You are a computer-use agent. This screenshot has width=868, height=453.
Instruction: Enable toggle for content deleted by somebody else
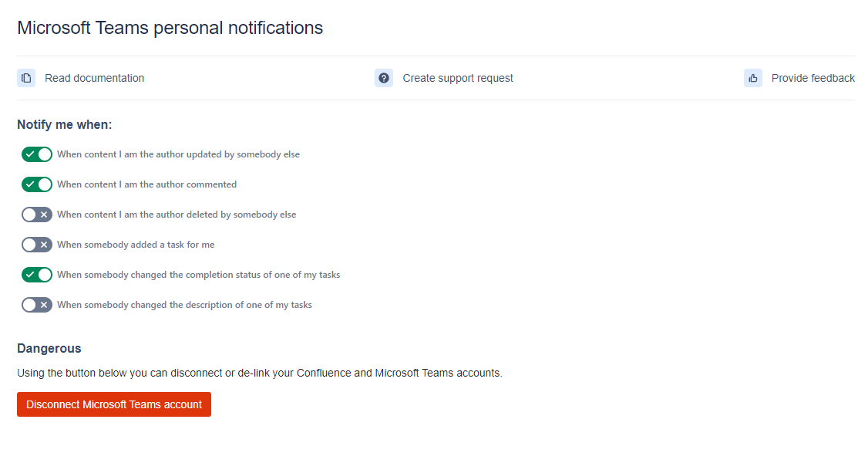click(x=37, y=215)
